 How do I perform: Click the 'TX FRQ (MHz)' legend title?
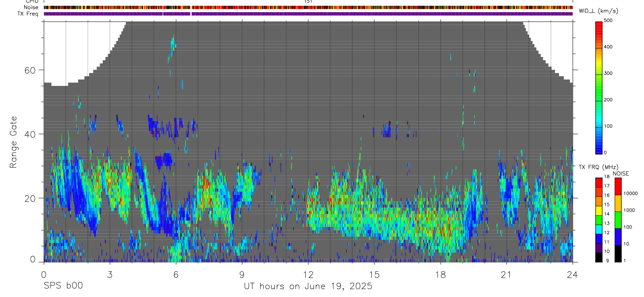(x=598, y=167)
